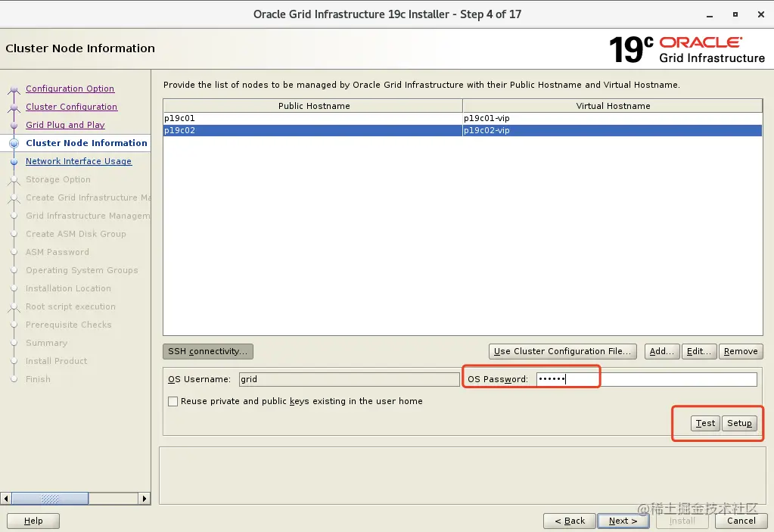The height and width of the screenshot is (532, 774).
Task: Click Setup SSH connectivity button
Action: click(x=739, y=423)
